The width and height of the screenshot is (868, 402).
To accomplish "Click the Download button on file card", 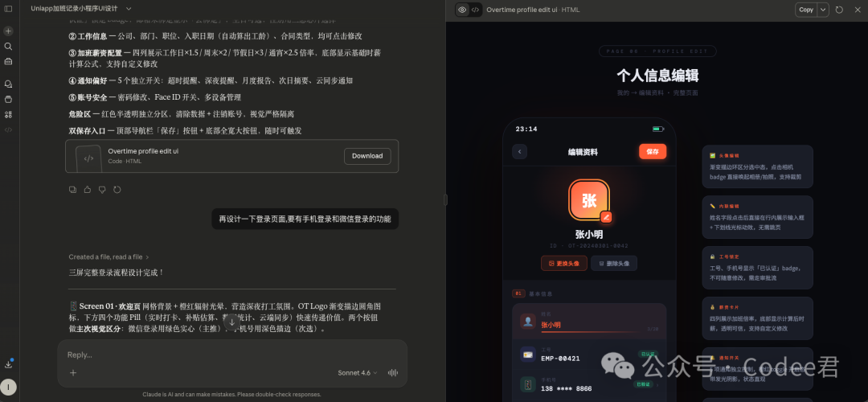I will point(367,156).
